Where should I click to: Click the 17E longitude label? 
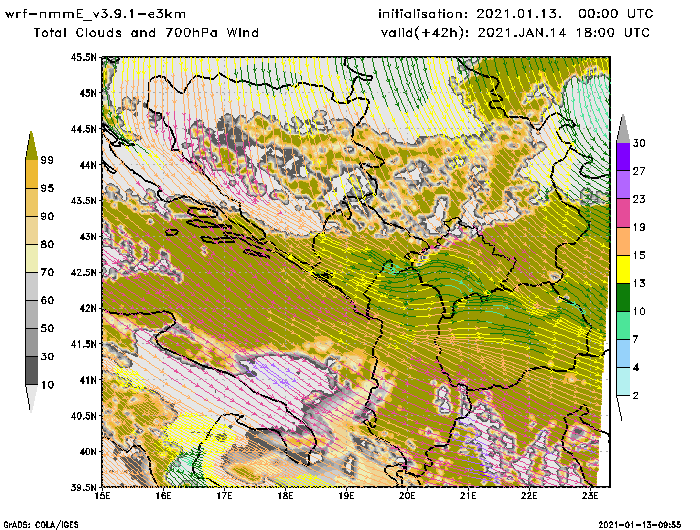pos(225,496)
